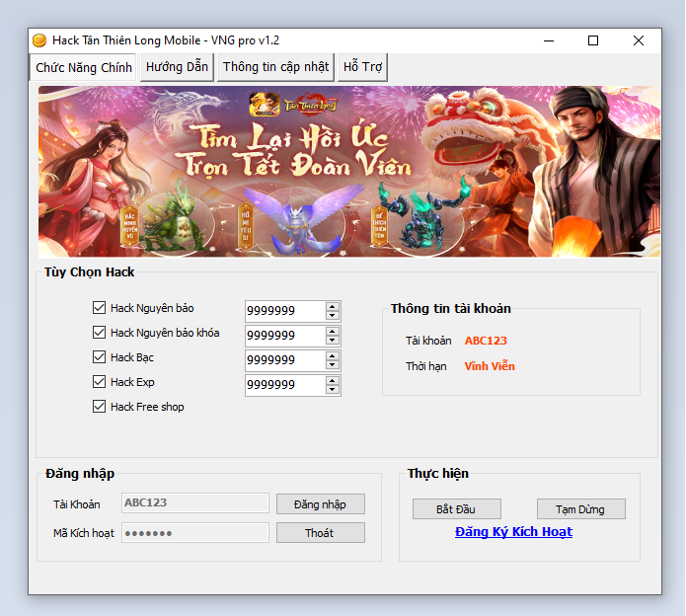The image size is (686, 616).
Task: Open the Thông tin cập nhật tab
Action: click(275, 67)
